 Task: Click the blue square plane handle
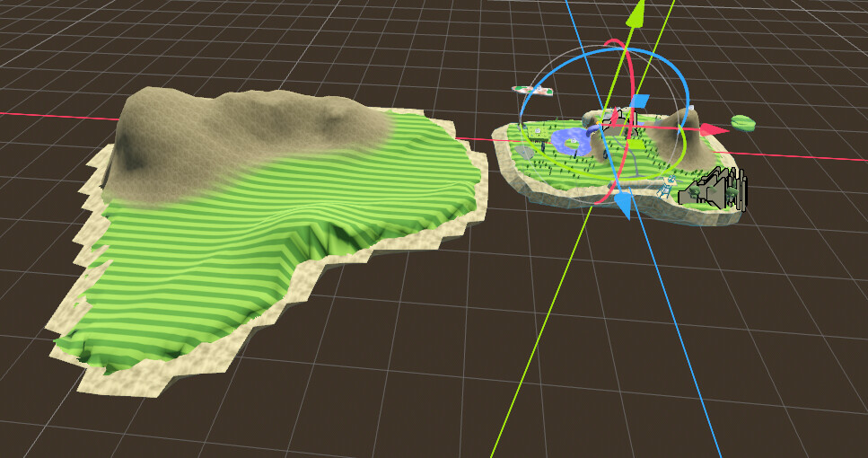click(640, 101)
